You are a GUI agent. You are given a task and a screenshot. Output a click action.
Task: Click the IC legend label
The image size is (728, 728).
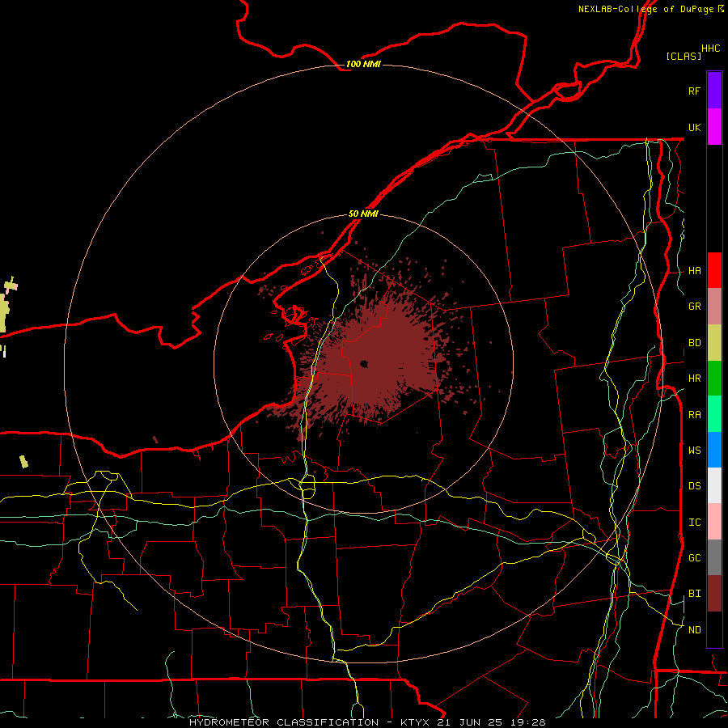click(x=694, y=523)
